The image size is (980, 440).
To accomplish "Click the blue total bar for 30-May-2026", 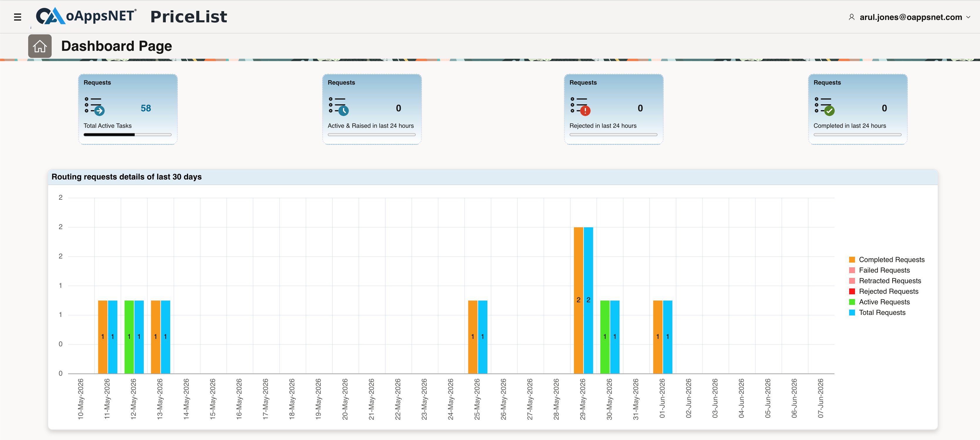I will (x=615, y=337).
